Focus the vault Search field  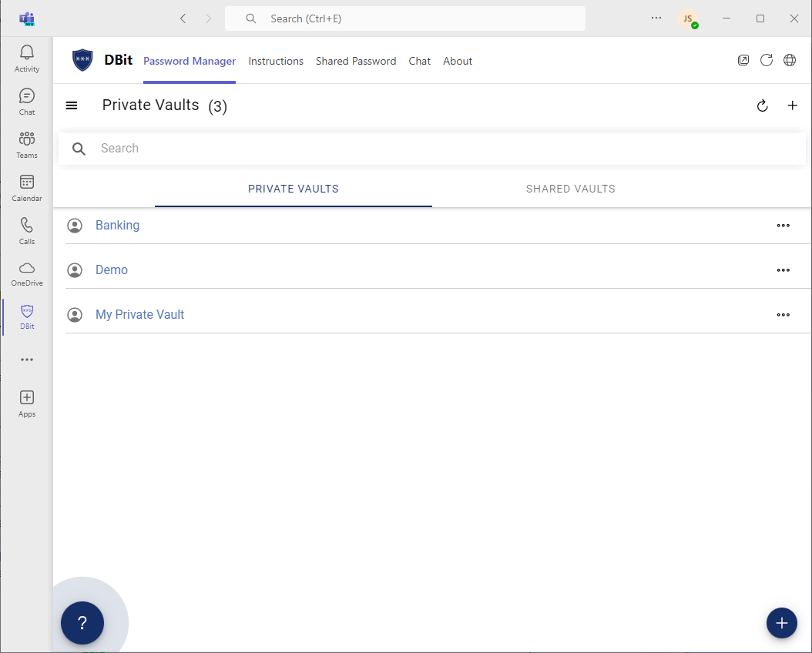(432, 149)
